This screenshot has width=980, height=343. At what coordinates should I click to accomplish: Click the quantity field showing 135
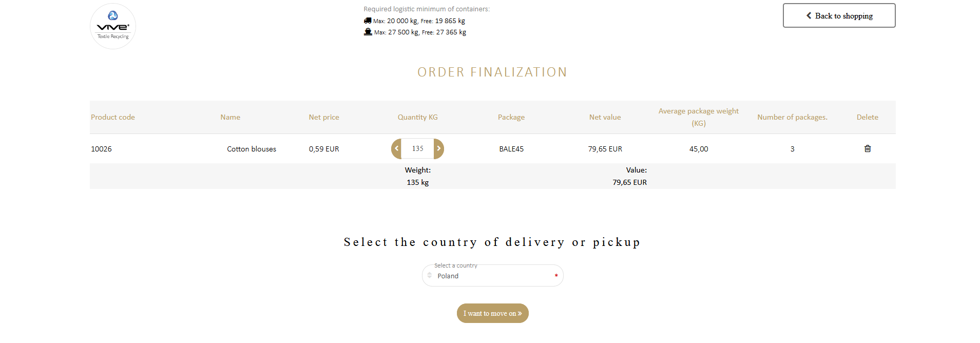[418, 148]
